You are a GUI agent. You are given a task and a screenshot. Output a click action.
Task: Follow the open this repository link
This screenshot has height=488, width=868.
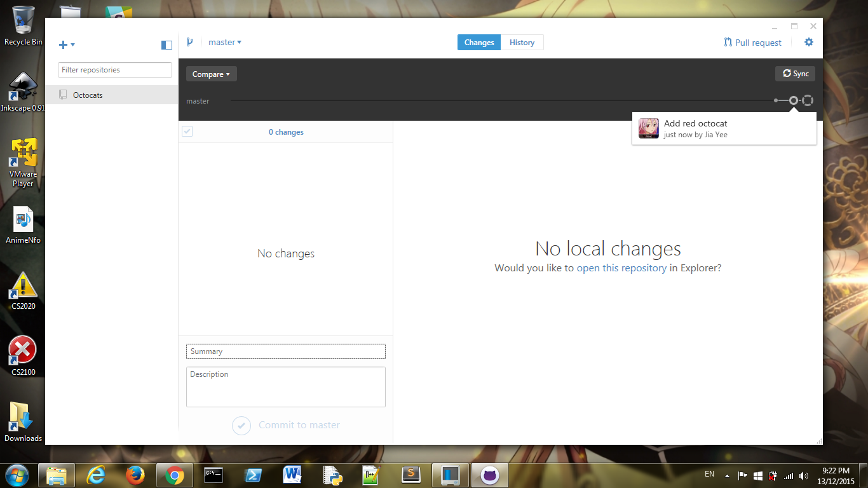621,268
